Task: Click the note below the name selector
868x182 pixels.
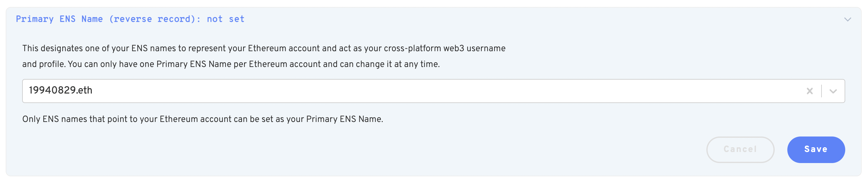Action: [202, 119]
